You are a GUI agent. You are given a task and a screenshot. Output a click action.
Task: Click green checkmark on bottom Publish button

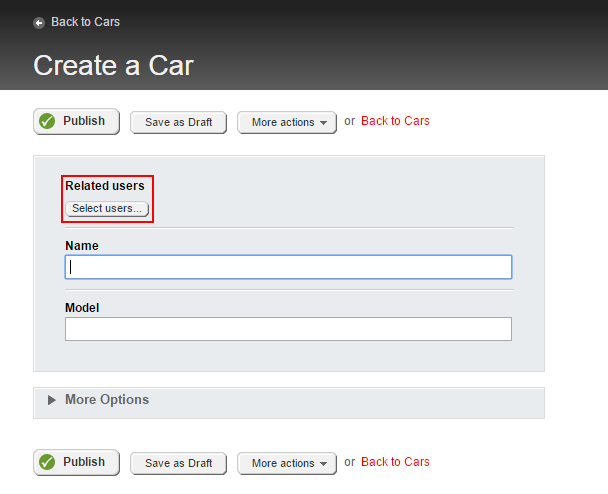pyautogui.click(x=47, y=462)
